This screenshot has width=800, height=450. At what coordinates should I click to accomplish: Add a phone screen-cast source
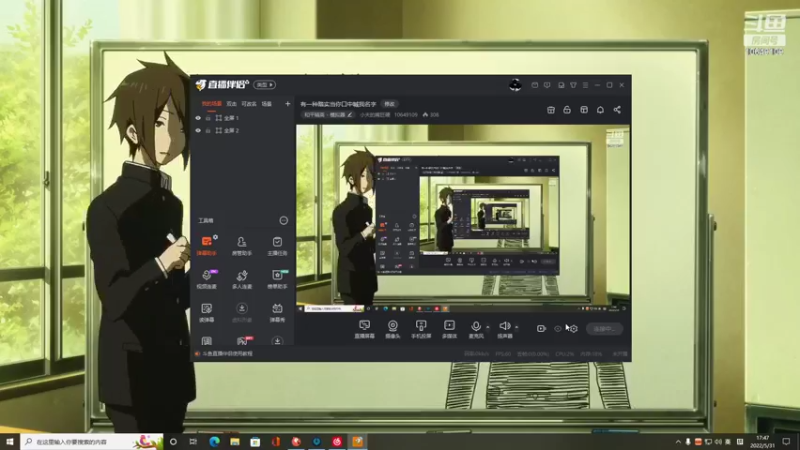click(421, 329)
